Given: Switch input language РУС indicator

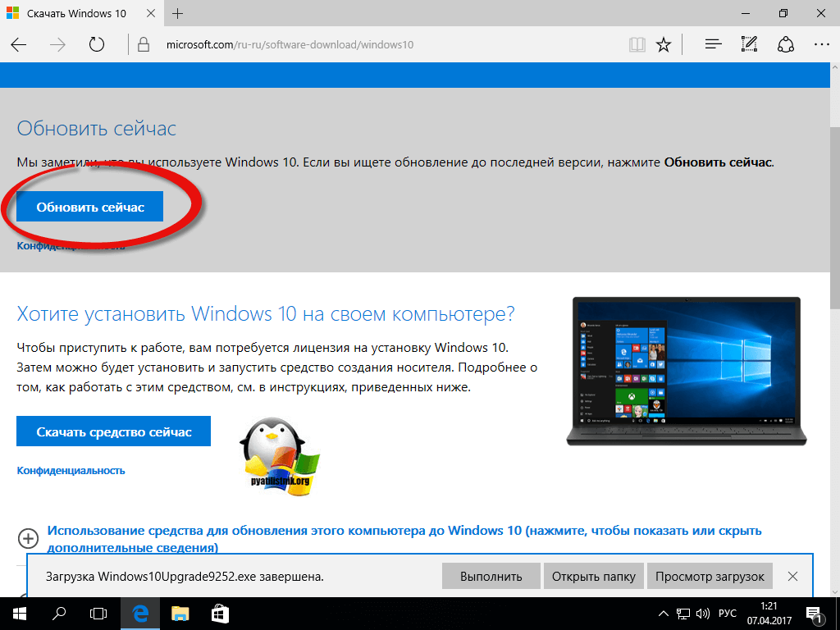Looking at the screenshot, I should point(728,614).
